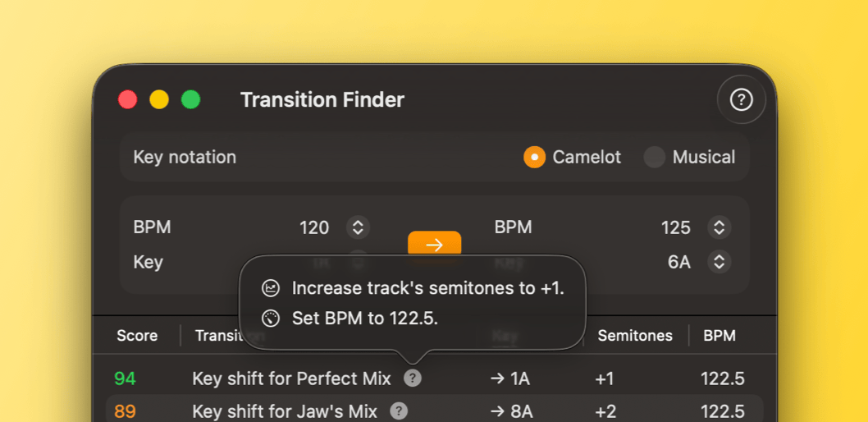
Task: Select the Key shift for Jaw's Mix row
Action: point(284,411)
